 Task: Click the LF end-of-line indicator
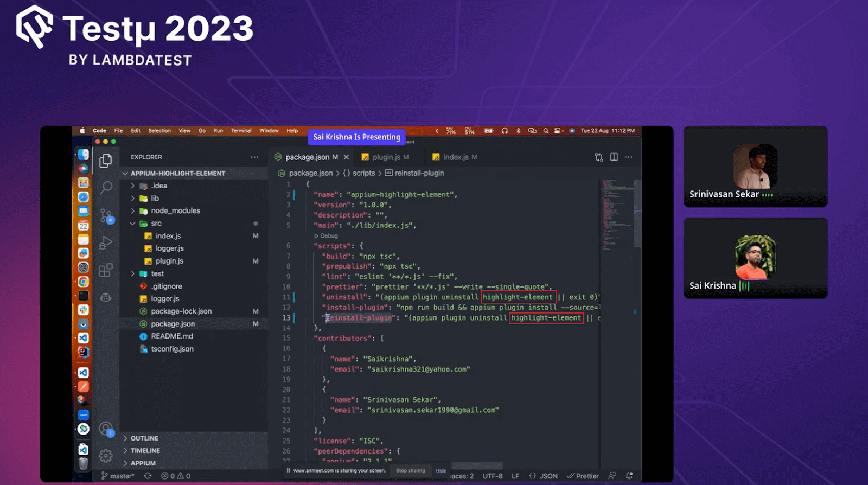click(515, 476)
